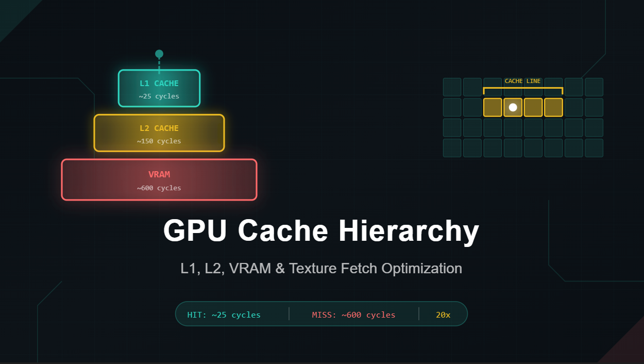644x364 pixels.
Task: Click the top-right cell of the cache grid
Action: [594, 87]
